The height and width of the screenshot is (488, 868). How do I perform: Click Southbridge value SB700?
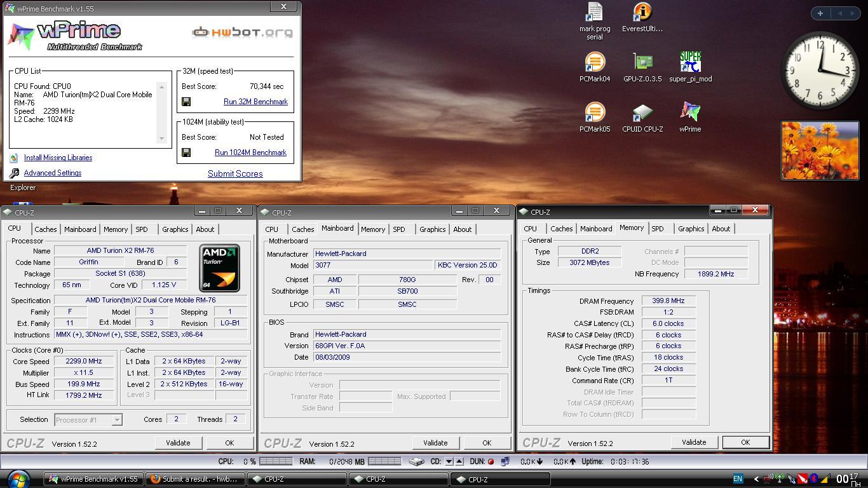pos(407,291)
